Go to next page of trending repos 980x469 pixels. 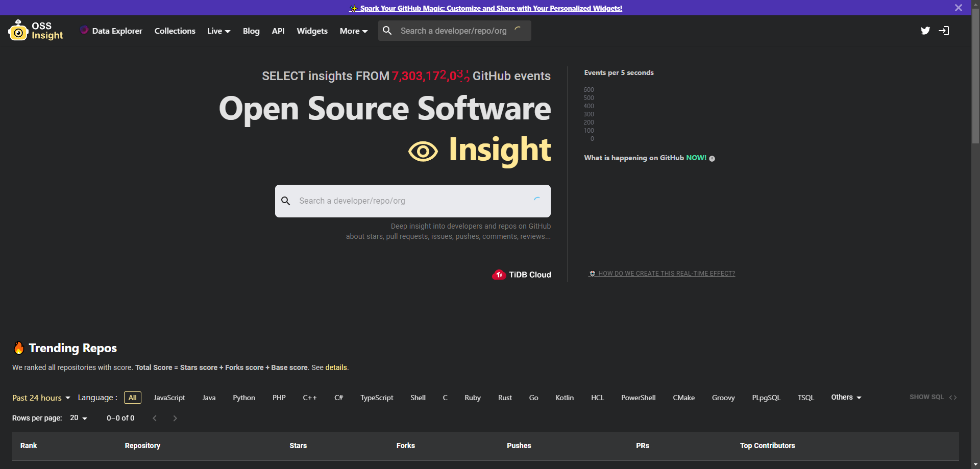click(x=175, y=418)
